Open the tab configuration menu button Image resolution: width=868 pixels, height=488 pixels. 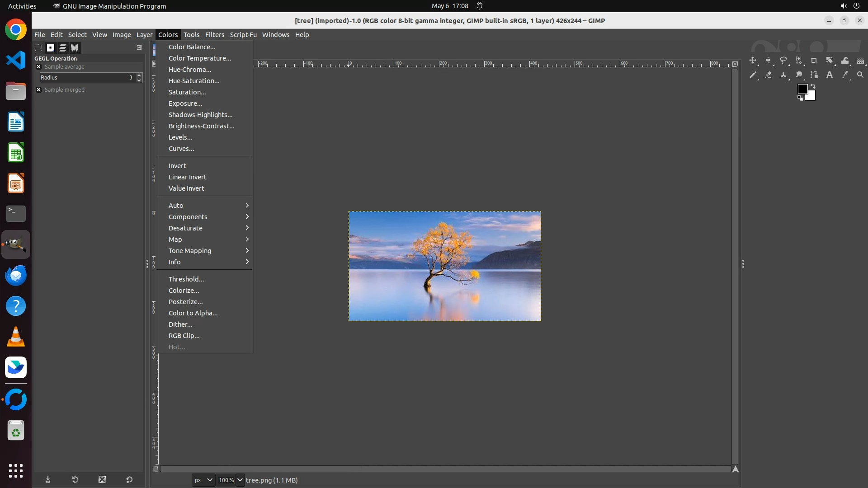(139, 47)
